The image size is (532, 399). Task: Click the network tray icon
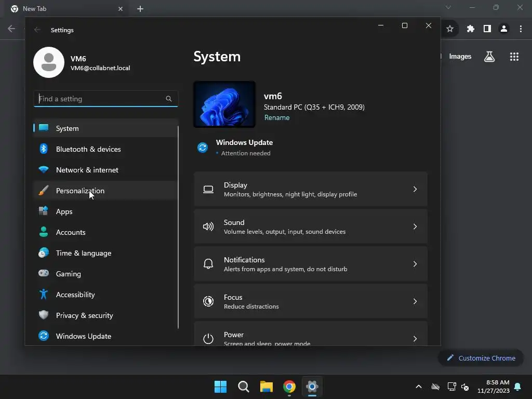click(451, 387)
